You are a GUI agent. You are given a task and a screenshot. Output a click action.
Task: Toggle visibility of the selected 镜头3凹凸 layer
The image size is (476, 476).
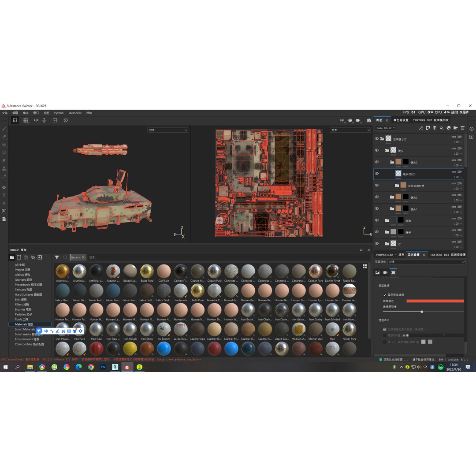pyautogui.click(x=377, y=174)
